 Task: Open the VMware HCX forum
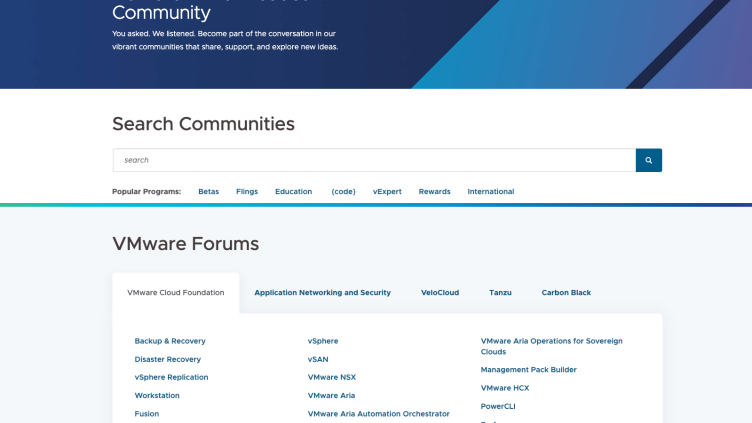pos(505,388)
